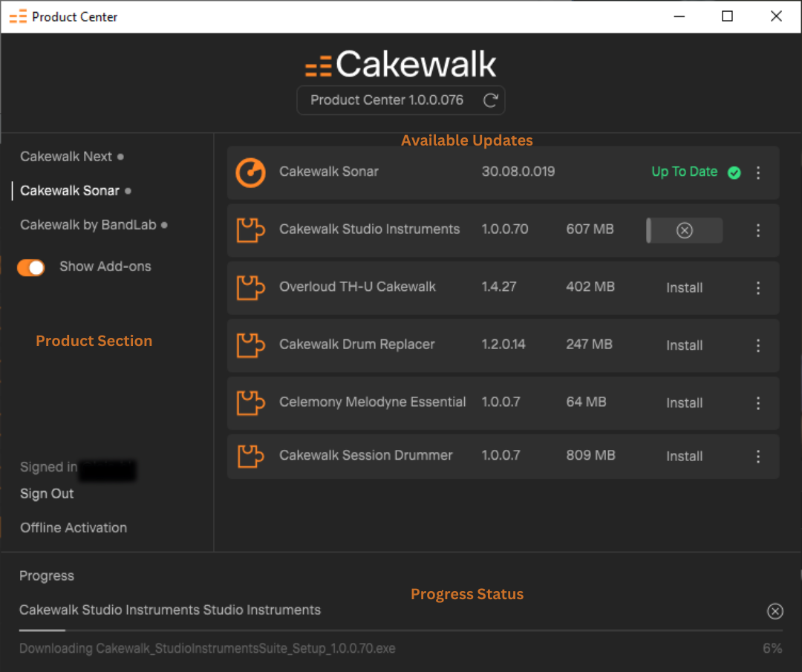
Task: Click the Cakewalk Session Drummer add-on icon
Action: [250, 456]
